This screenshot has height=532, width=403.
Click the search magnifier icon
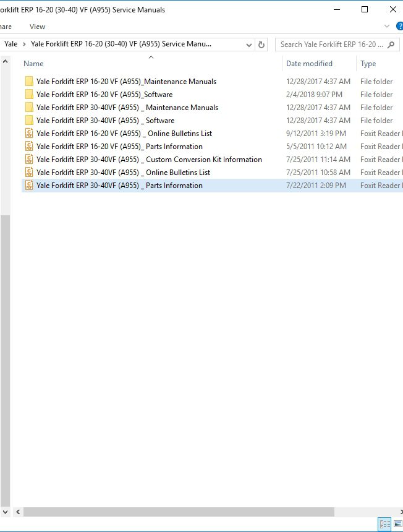click(391, 45)
